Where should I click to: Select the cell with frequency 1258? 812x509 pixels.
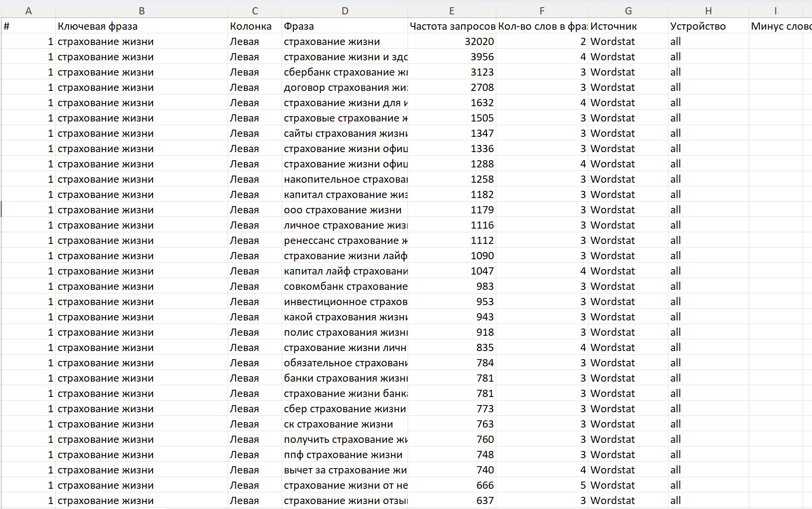[x=452, y=179]
